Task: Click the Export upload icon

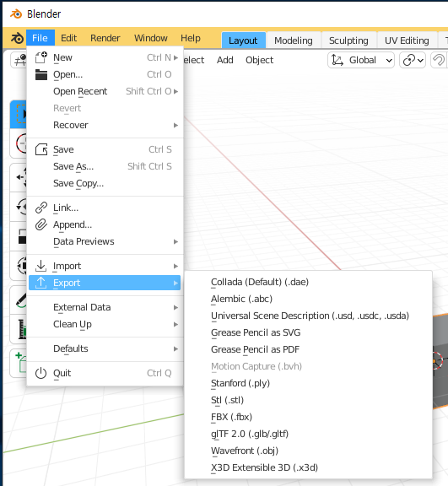Action: pyautogui.click(x=40, y=283)
